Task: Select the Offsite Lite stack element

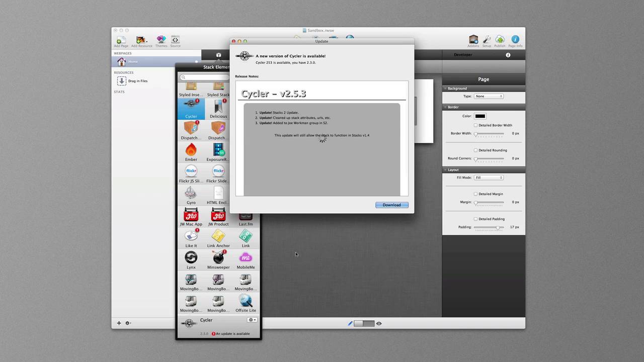Action: pyautogui.click(x=246, y=303)
